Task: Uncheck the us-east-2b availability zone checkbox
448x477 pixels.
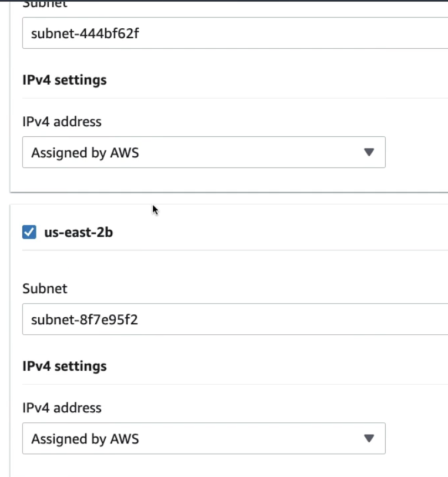Action: (29, 232)
